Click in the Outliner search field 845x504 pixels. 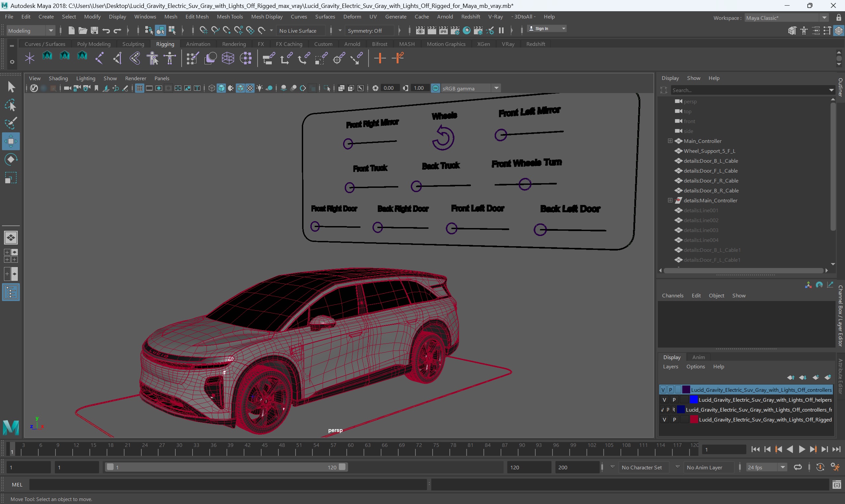[x=749, y=90]
